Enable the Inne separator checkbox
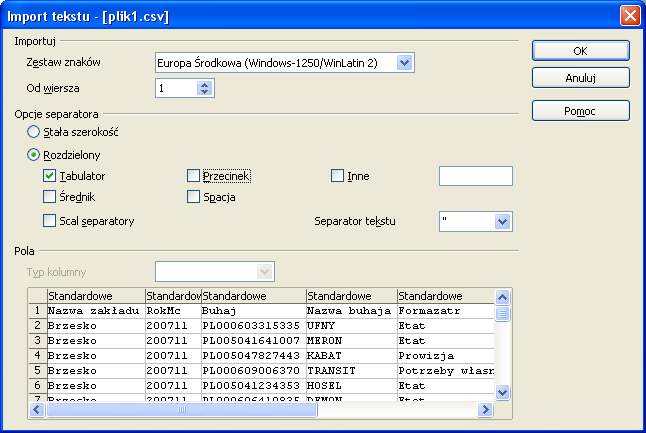646x433 pixels. [x=337, y=176]
